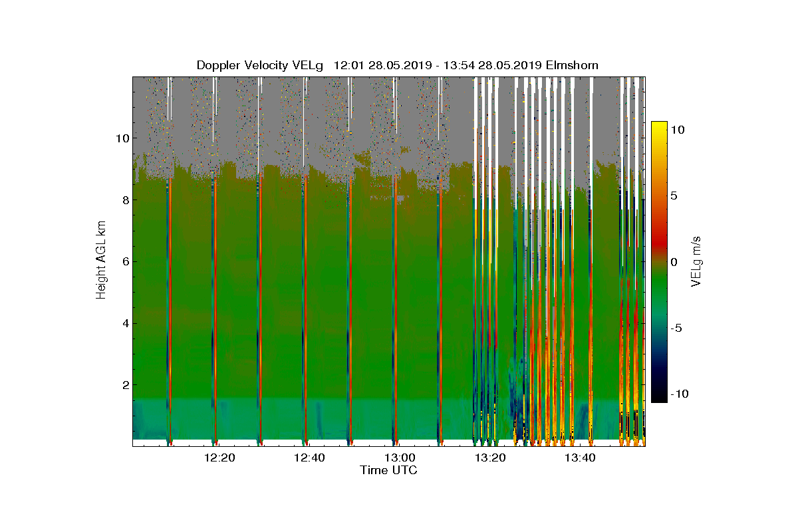Click the 13:40 time tick label
Image resolution: width=798 pixels, height=532 pixels.
[x=580, y=458]
